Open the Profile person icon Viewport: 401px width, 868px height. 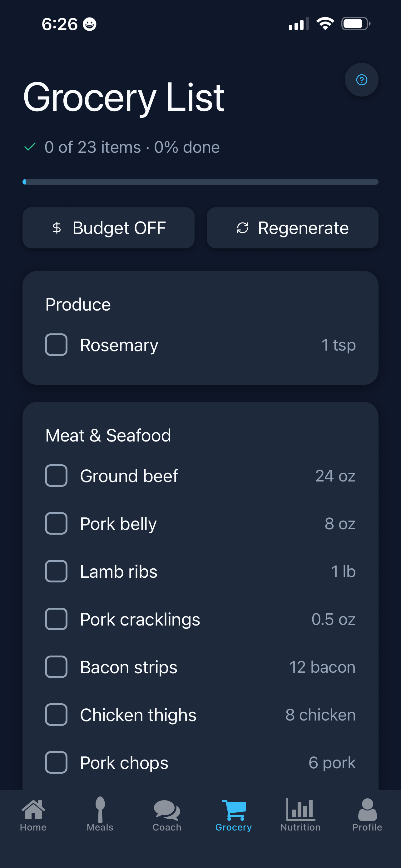tap(367, 809)
